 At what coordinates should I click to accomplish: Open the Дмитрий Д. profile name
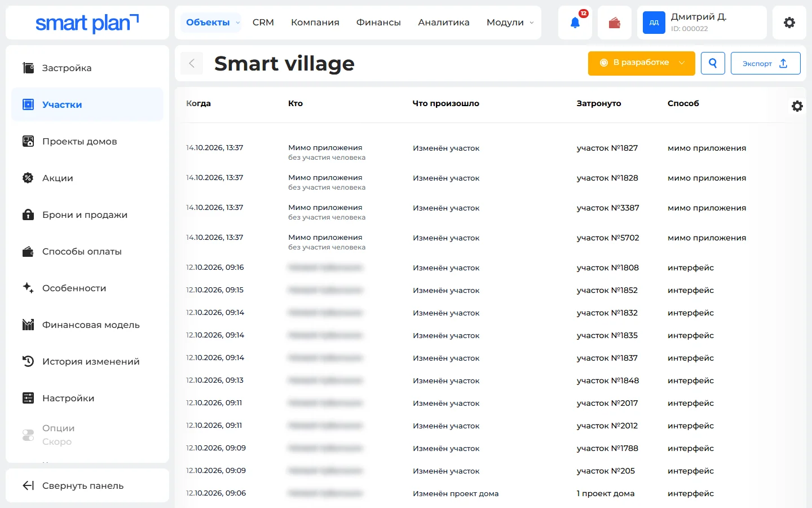click(699, 17)
